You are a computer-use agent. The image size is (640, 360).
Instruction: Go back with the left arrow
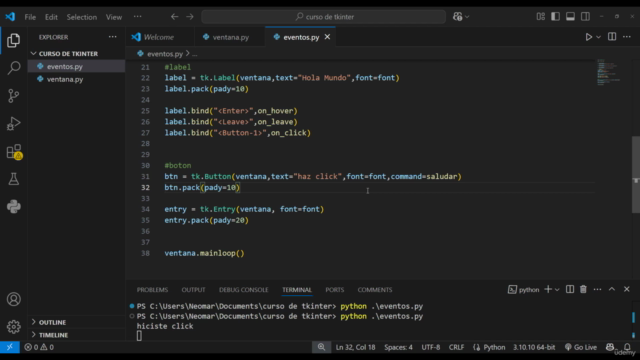175,17
